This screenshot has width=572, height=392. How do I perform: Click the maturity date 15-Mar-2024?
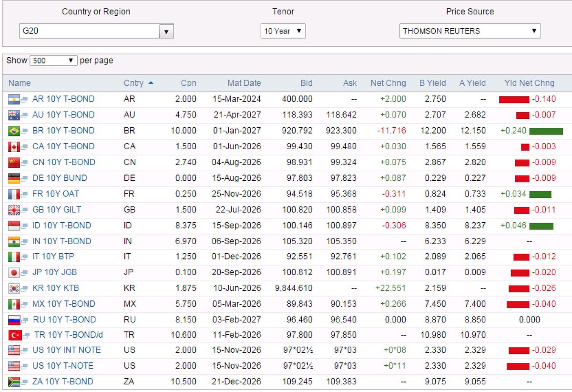point(236,99)
